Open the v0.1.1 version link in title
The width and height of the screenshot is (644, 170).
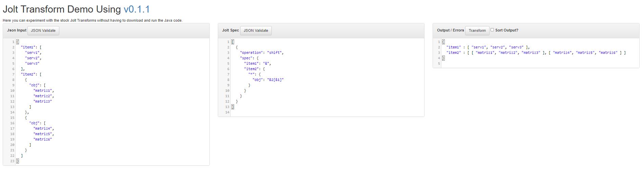tap(137, 9)
